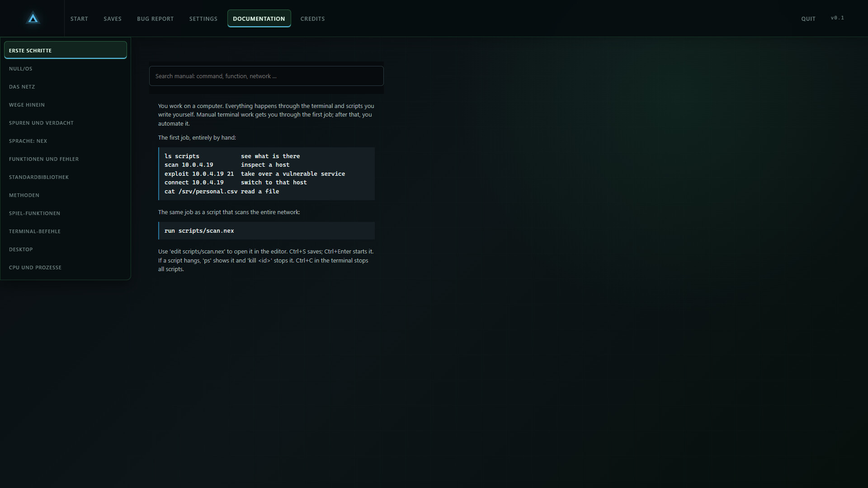Click the 'cat /srv/personal.csv' code line

tap(222, 192)
